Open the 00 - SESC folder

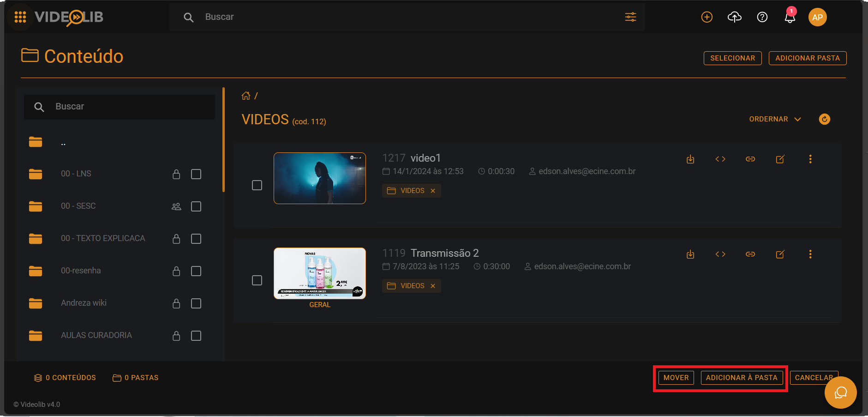pos(78,206)
